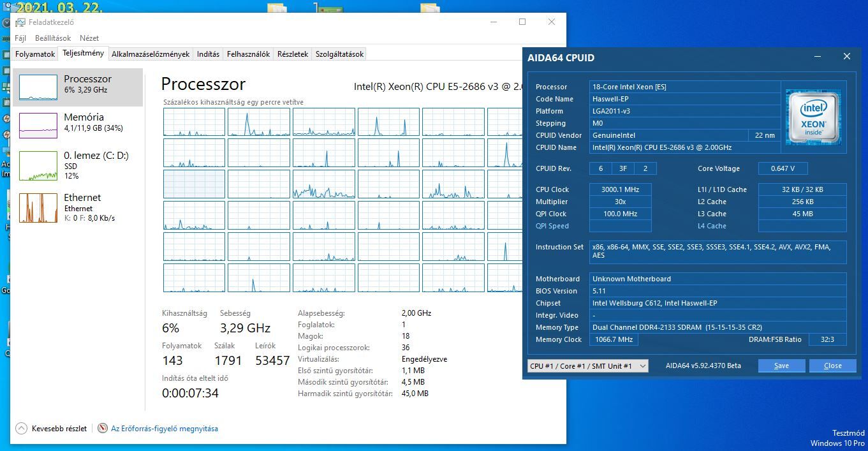Click the LGA2011-v3 platform value
The height and width of the screenshot is (451, 868).
click(x=685, y=111)
